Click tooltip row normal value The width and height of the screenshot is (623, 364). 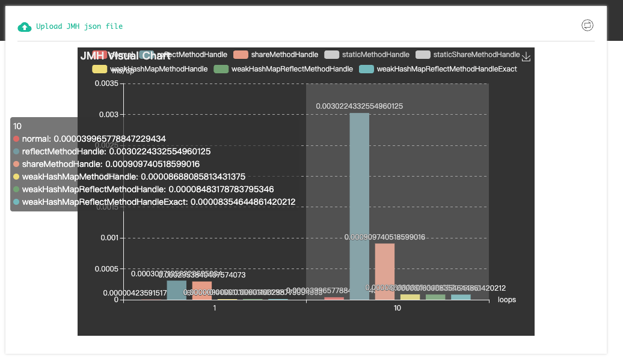pyautogui.click(x=109, y=139)
